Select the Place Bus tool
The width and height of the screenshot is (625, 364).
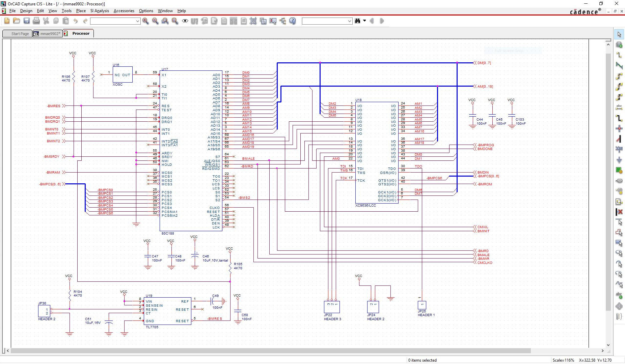click(x=619, y=118)
